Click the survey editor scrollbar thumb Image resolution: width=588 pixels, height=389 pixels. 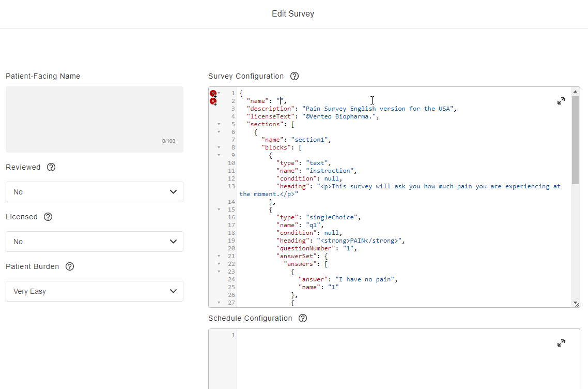(x=576, y=140)
